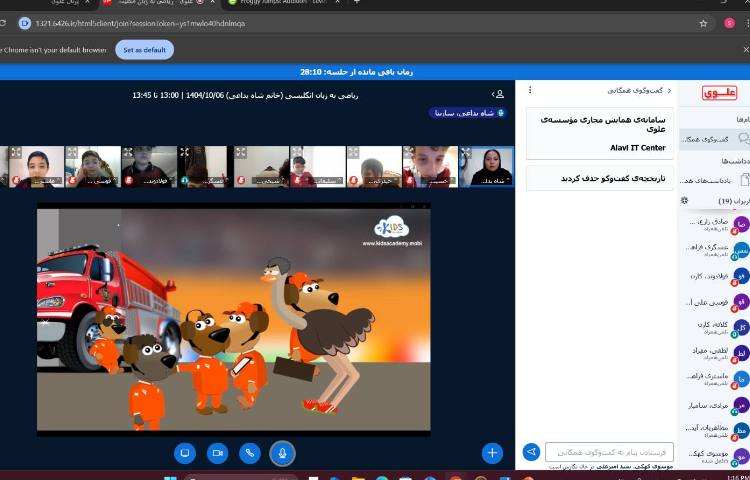Screen dimensions: 750x480
Task: Select the public chat item in sidebar
Action: pos(714,139)
